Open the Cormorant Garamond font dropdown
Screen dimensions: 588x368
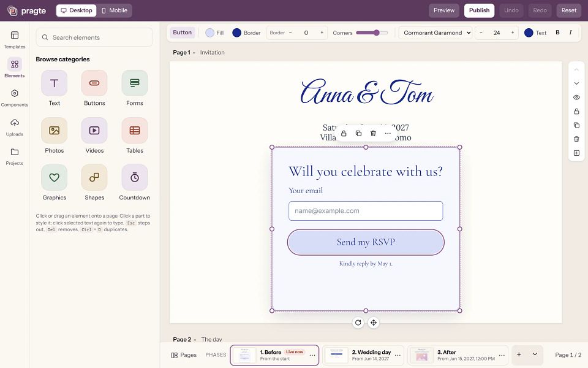click(435, 33)
